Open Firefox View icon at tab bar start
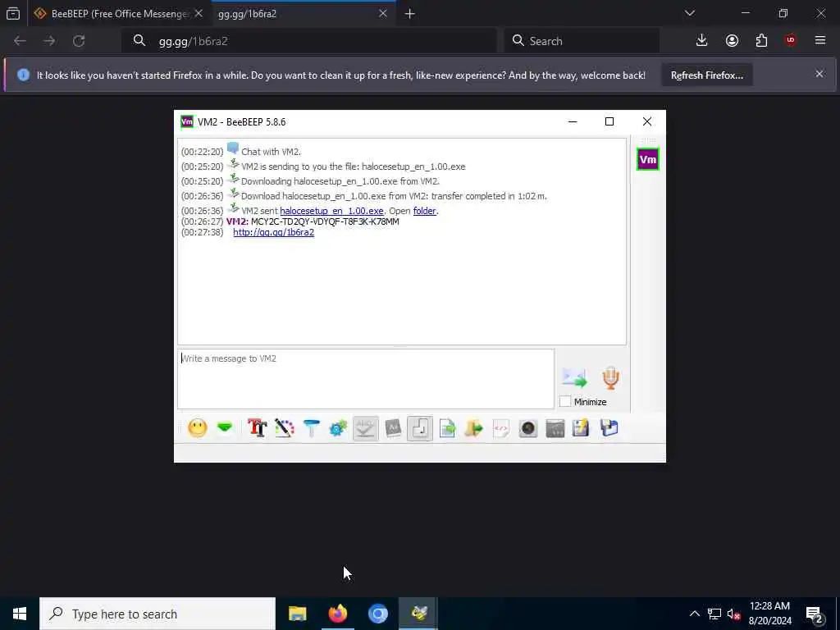The width and height of the screenshot is (840, 630). click(x=13, y=14)
